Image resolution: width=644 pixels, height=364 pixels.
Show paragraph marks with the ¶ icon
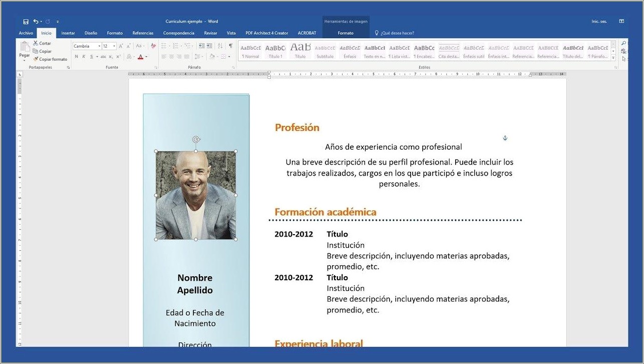[231, 46]
